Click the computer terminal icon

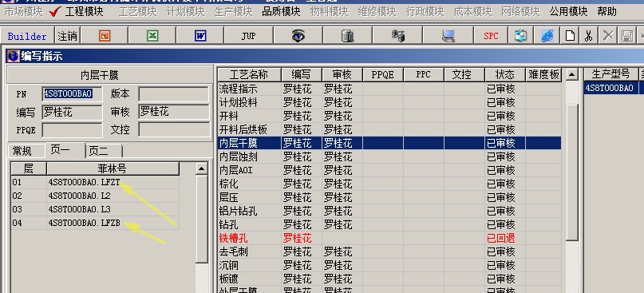448,36
